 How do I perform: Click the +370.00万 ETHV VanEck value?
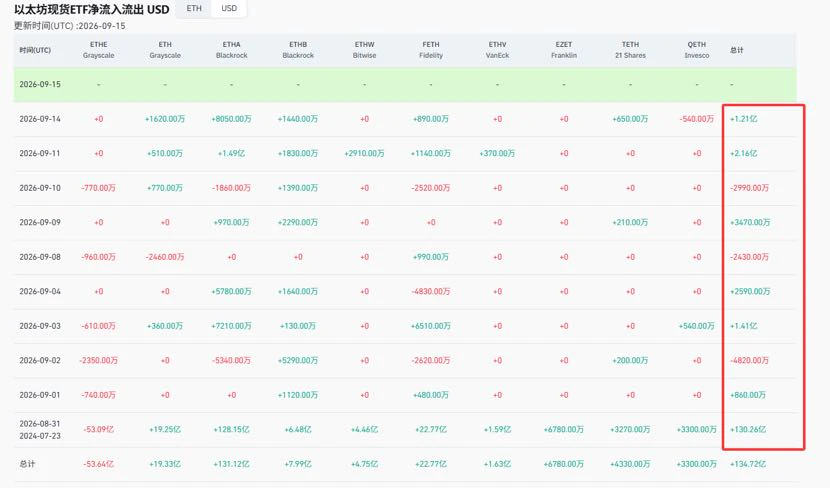[497, 153]
